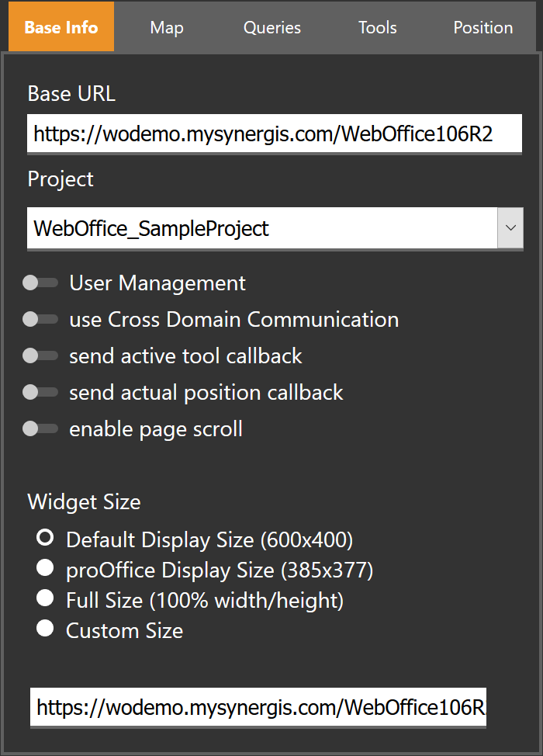
Task: Select Full Size (100% width/height)
Action: click(44, 598)
